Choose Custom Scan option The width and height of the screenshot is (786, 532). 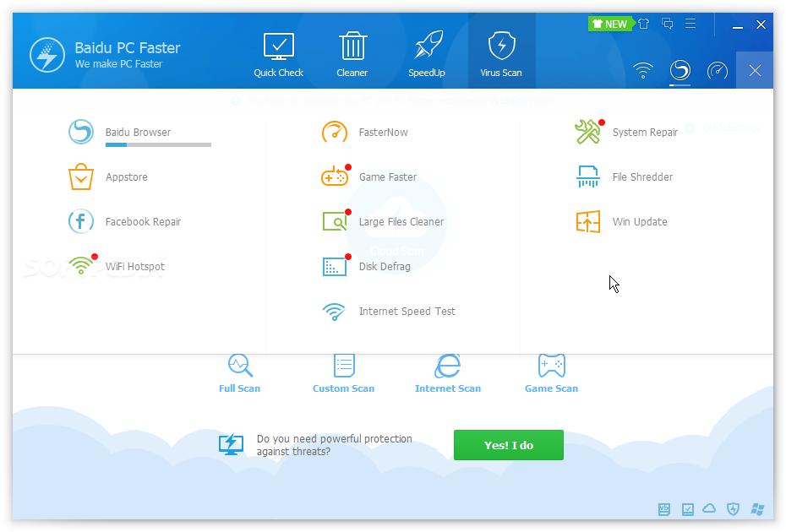(343, 374)
